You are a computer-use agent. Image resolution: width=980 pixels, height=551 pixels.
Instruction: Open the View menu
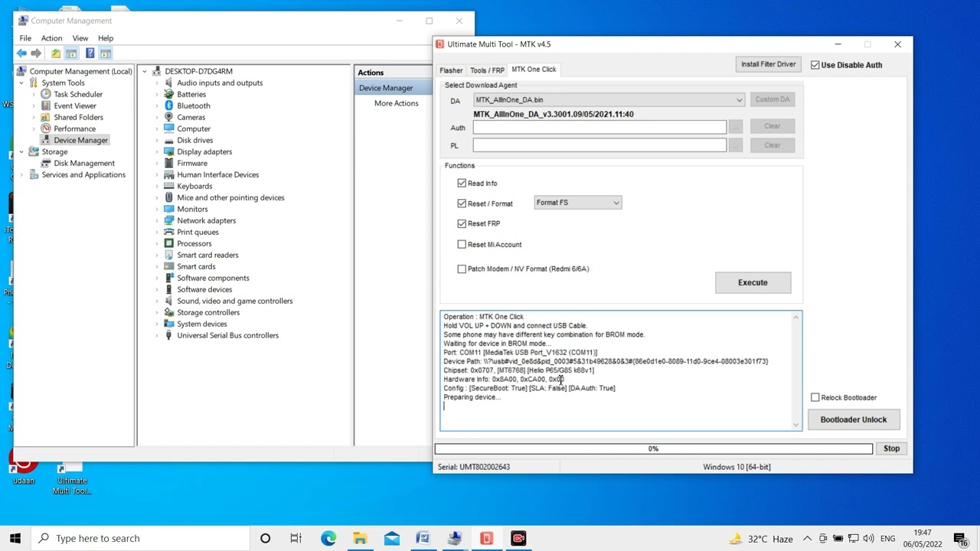[x=80, y=38]
